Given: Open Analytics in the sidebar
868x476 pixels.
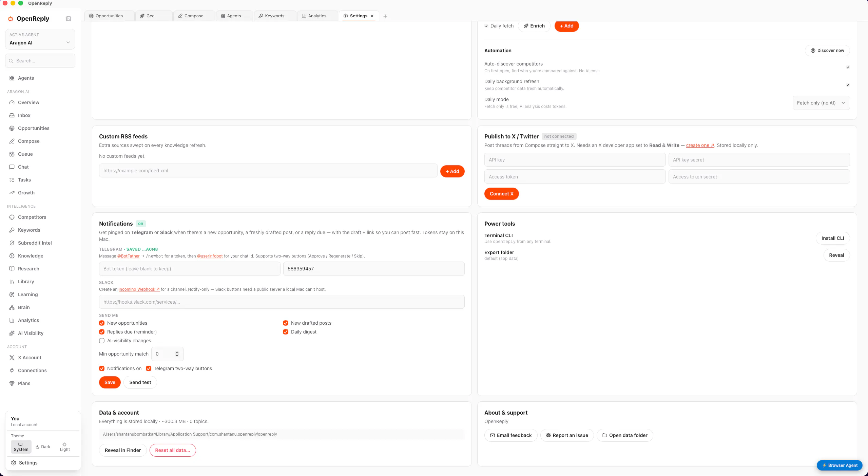Looking at the screenshot, I should point(40,320).
